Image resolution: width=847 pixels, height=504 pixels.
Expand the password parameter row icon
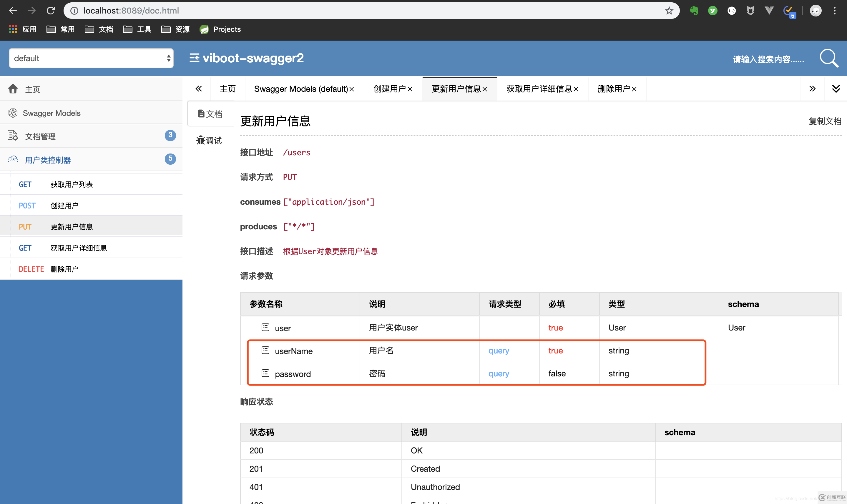(265, 373)
